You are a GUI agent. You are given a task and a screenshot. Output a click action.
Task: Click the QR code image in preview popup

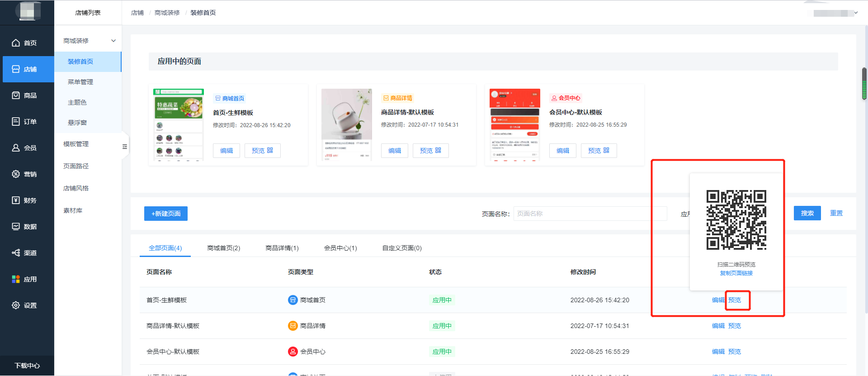[736, 220]
